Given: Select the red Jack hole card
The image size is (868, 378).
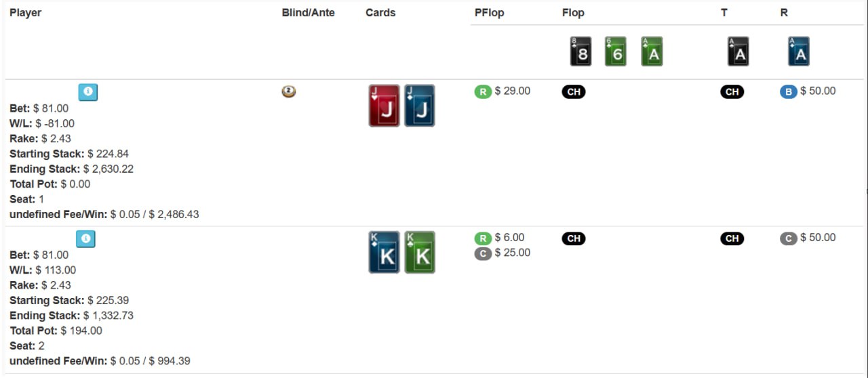Looking at the screenshot, I should pyautogui.click(x=384, y=106).
